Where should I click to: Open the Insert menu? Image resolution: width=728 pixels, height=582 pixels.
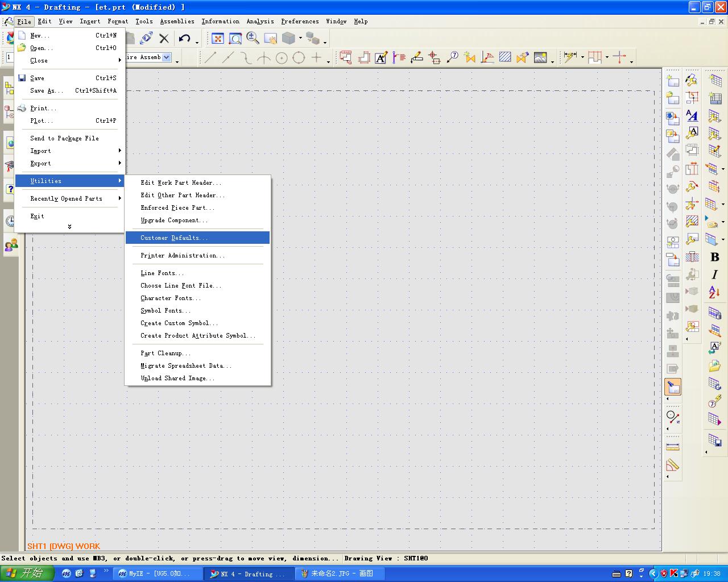[x=90, y=21]
